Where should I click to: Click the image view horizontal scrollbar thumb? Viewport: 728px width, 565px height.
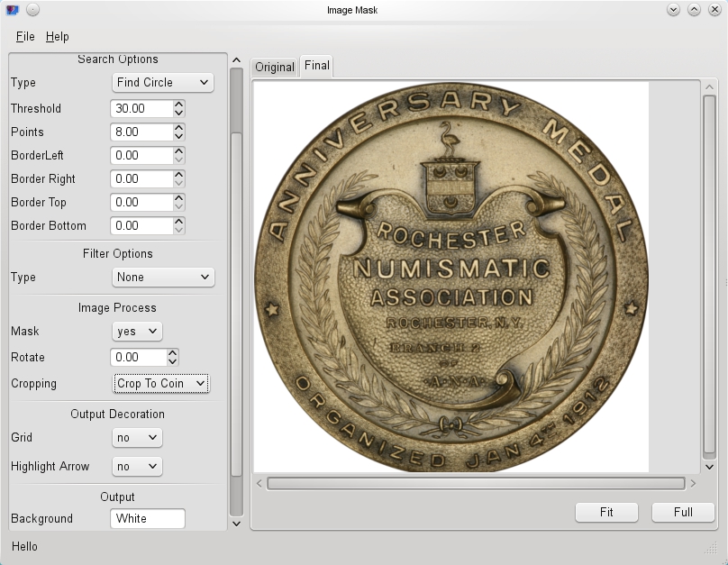(x=476, y=484)
